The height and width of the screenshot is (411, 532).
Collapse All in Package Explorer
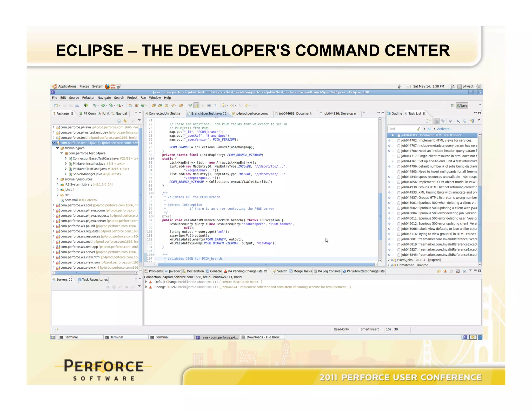[x=119, y=121]
